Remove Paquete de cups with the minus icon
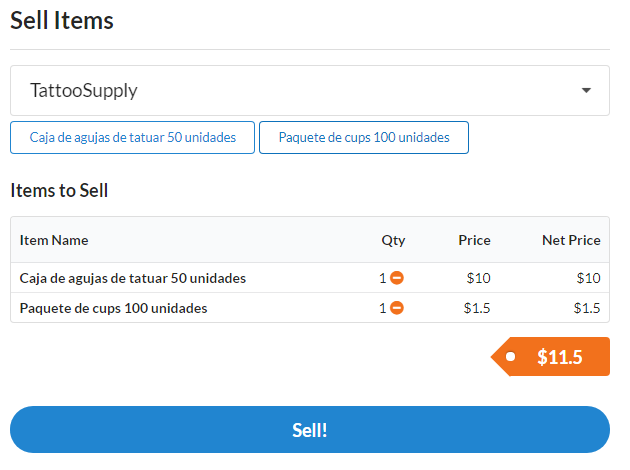This screenshot has width=630, height=470. coord(397,308)
